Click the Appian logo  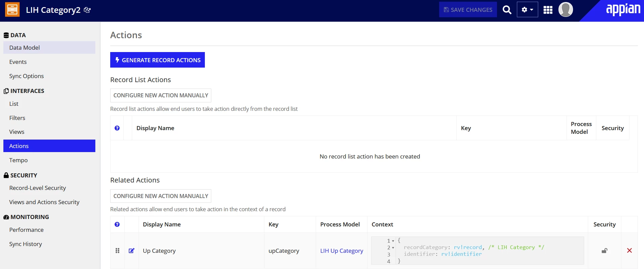pyautogui.click(x=623, y=10)
